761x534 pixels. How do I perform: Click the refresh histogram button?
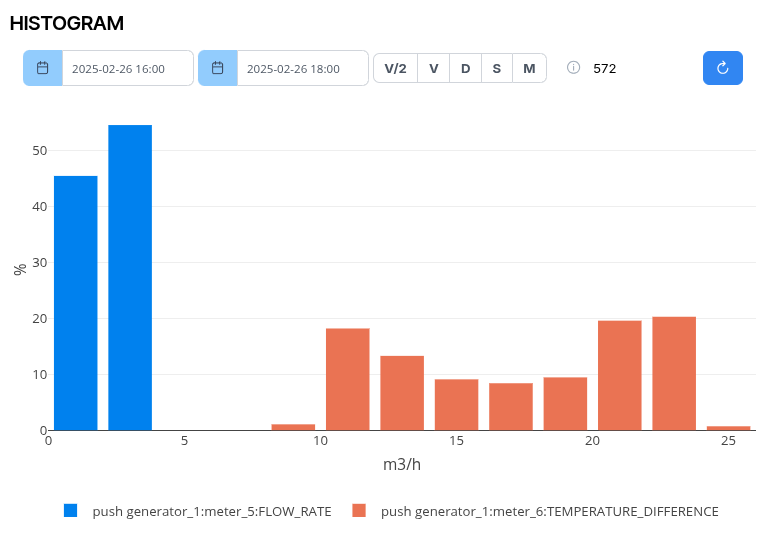tap(722, 68)
